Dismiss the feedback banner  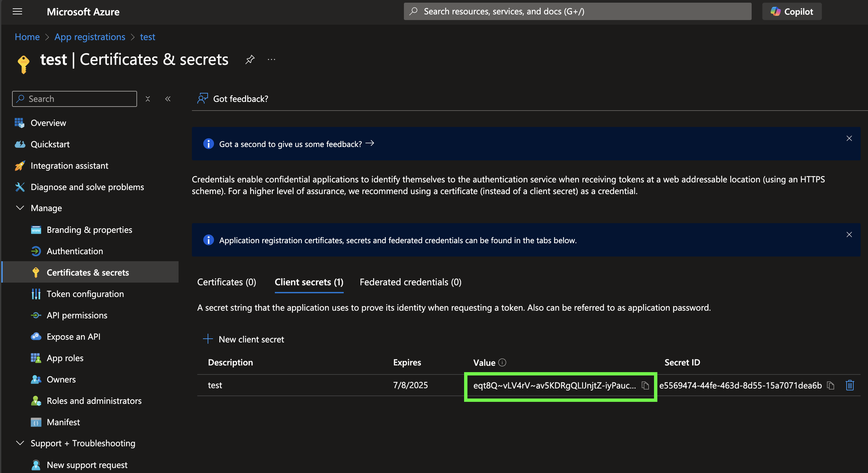849,138
